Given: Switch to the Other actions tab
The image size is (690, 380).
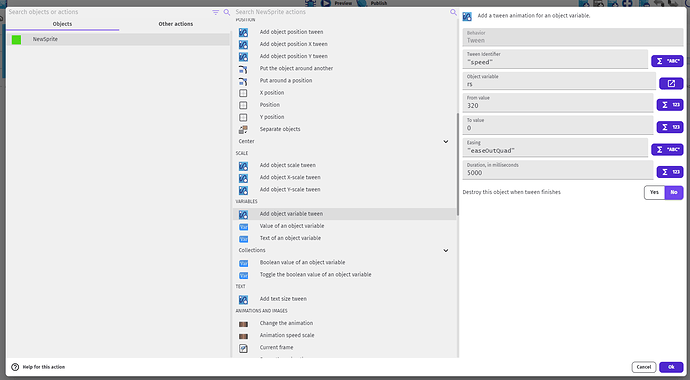Looking at the screenshot, I should pyautogui.click(x=176, y=24).
